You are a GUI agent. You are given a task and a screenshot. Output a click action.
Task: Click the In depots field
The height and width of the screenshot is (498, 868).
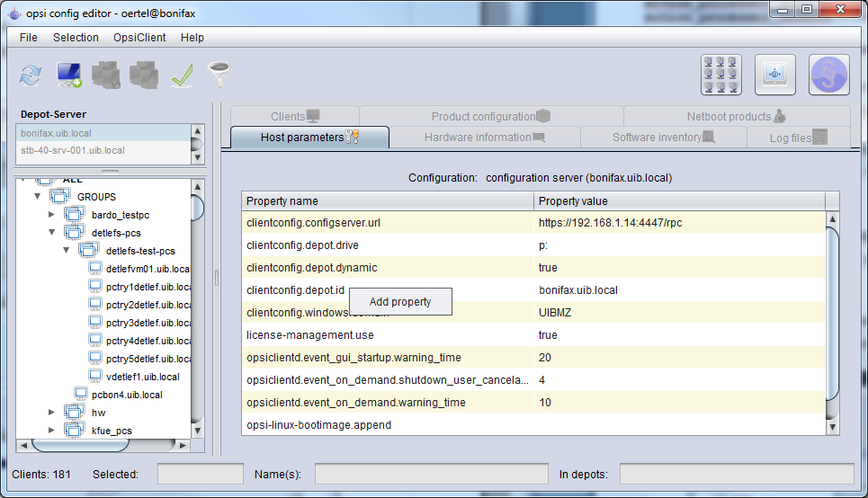(x=737, y=475)
